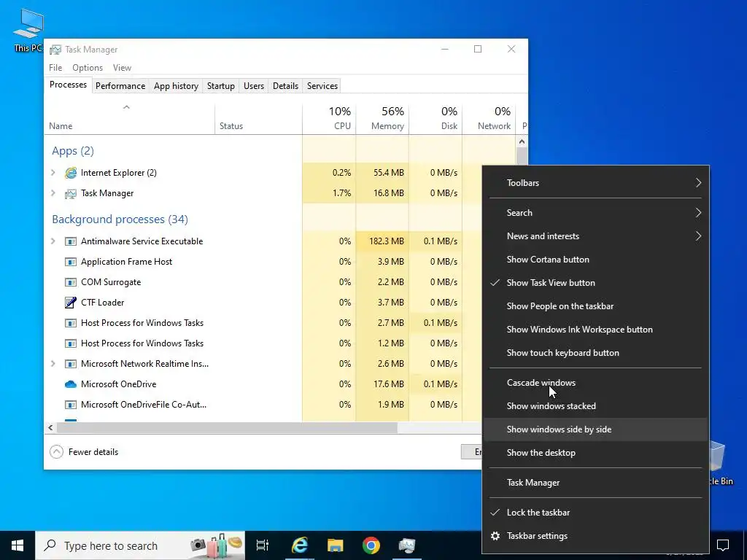Screen dimensions: 747x560
Task: Open the Search submenu
Action: (x=595, y=213)
